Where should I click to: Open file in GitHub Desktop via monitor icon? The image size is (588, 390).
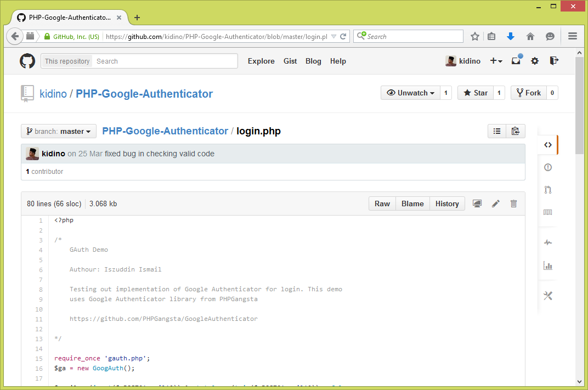pos(477,204)
